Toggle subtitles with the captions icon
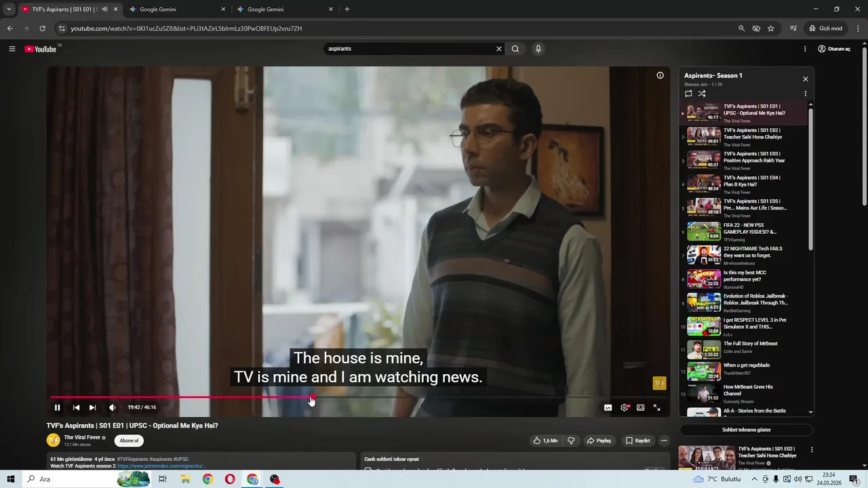 [x=608, y=407]
